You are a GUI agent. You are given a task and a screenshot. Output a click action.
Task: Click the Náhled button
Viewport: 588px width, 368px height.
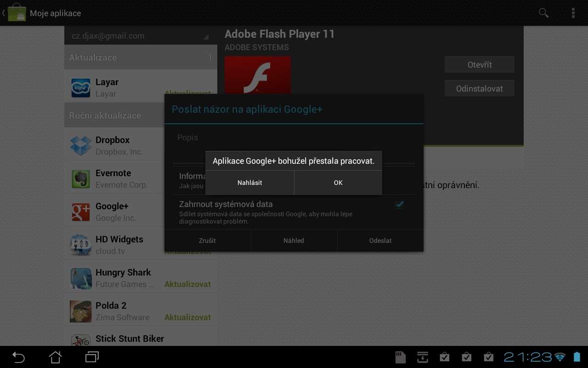pos(294,241)
